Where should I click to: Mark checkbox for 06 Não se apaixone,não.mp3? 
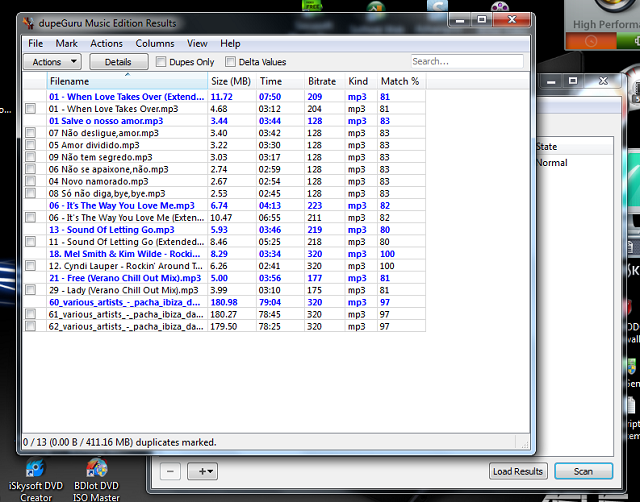click(31, 169)
